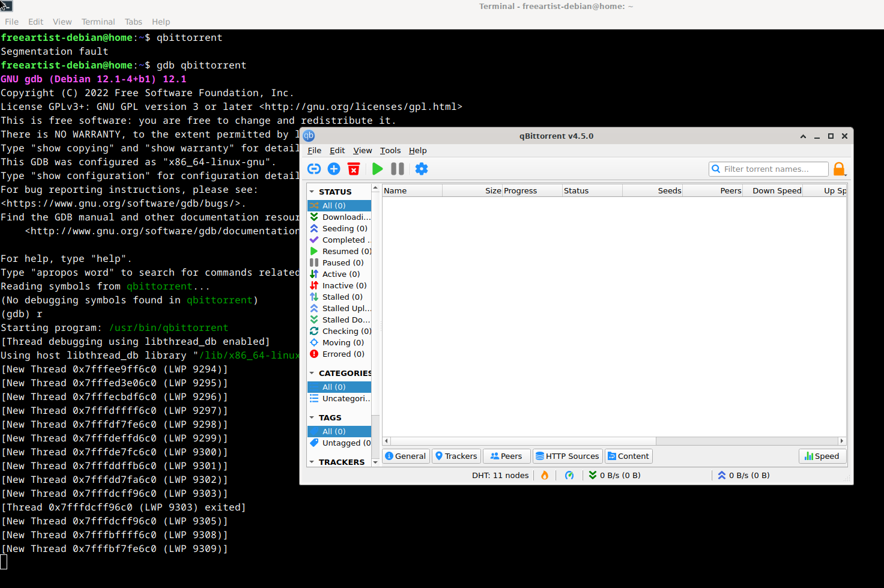
Task: Click torrent list scroll left arrow
Action: point(387,441)
